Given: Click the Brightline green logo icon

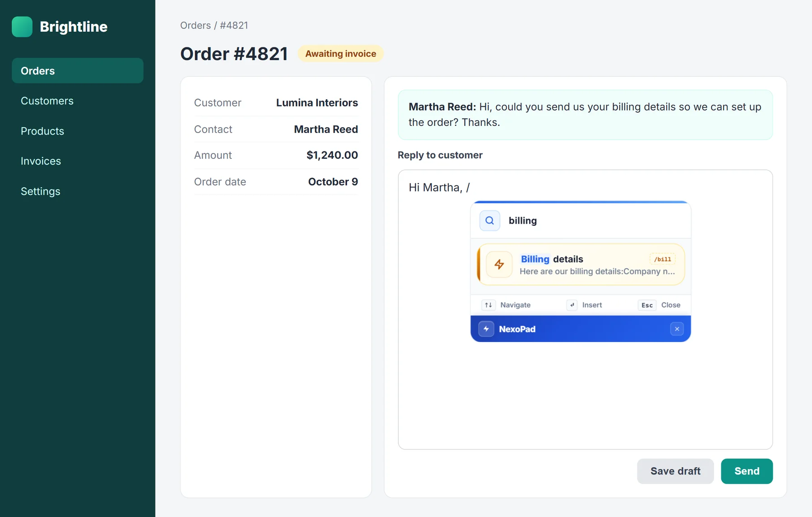Looking at the screenshot, I should point(22,27).
